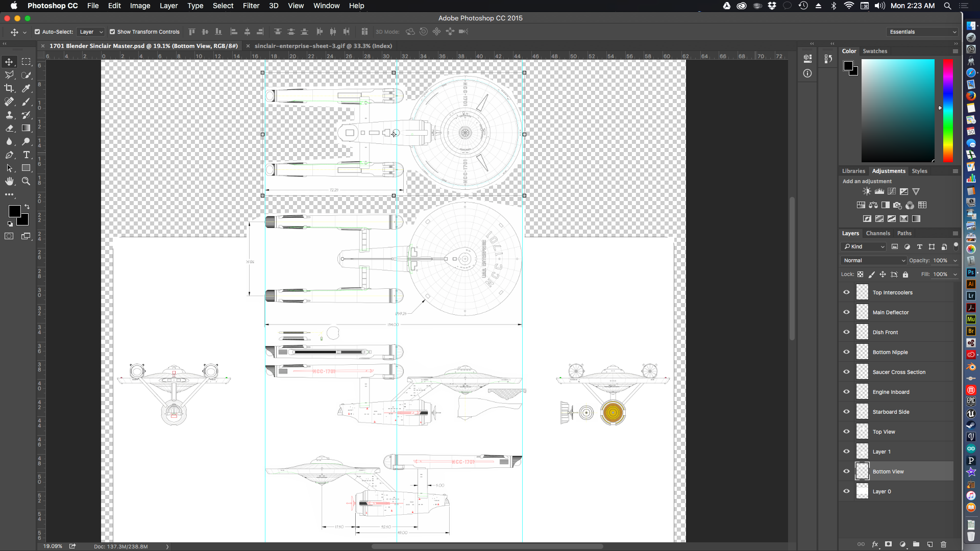Create a new layer with the page icon
This screenshot has width=980, height=551.
click(x=930, y=544)
